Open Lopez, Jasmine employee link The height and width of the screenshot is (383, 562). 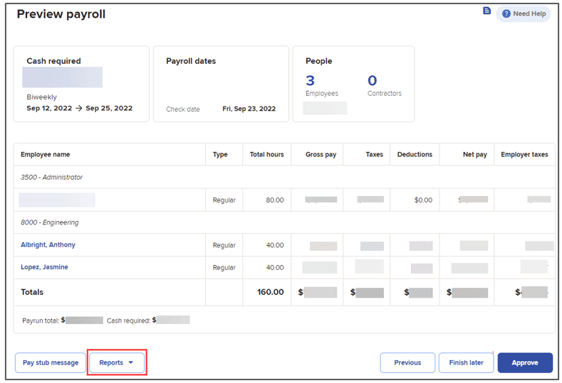pyautogui.click(x=44, y=267)
